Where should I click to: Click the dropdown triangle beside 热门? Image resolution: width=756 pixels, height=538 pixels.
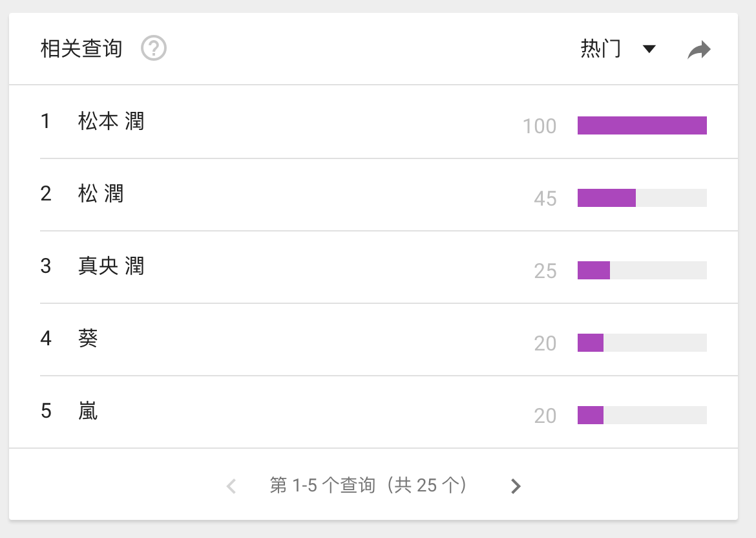pyautogui.click(x=649, y=49)
